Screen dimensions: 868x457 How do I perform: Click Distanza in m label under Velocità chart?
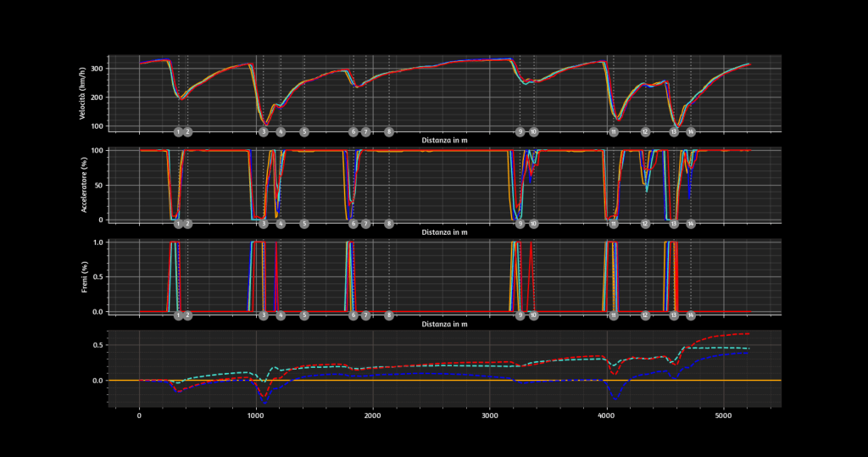[x=444, y=138]
